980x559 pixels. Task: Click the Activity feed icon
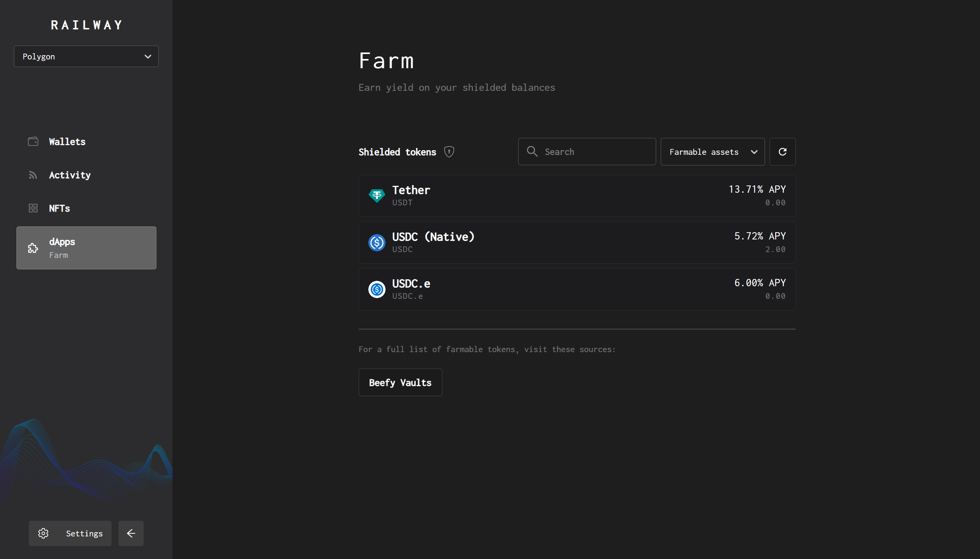point(33,175)
